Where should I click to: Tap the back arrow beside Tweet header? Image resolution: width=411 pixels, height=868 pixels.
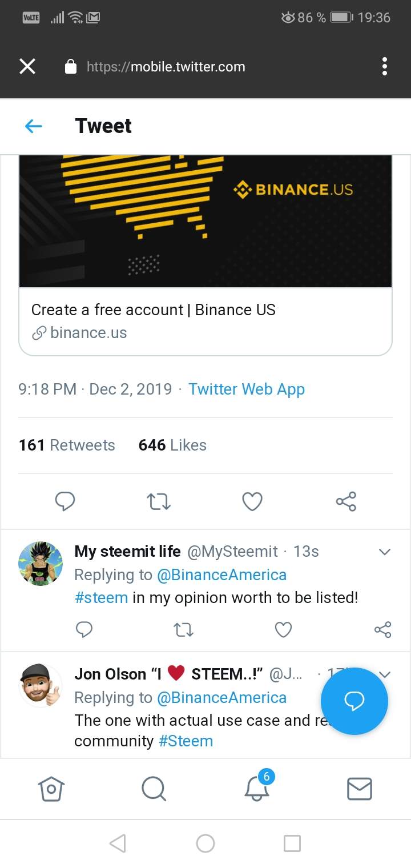(34, 126)
